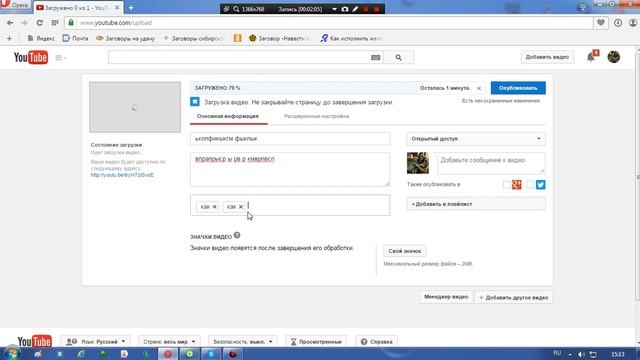Open Менеджер видео
This screenshot has height=360, width=640.
click(x=446, y=297)
